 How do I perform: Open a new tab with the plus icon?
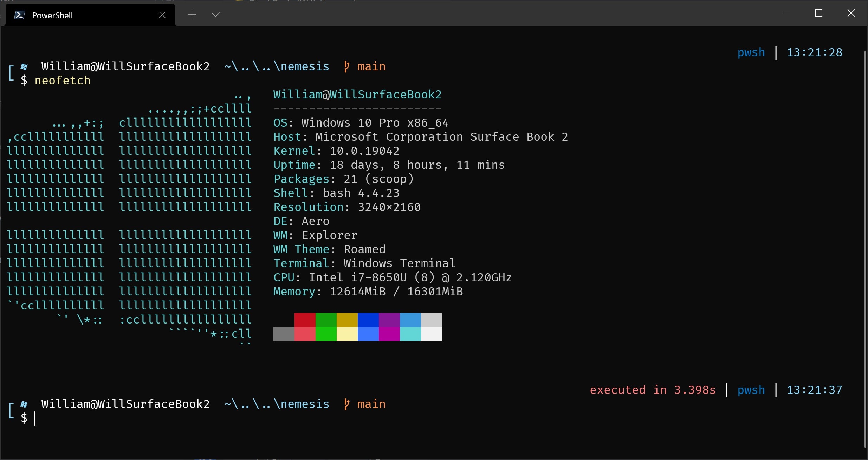[x=192, y=15]
